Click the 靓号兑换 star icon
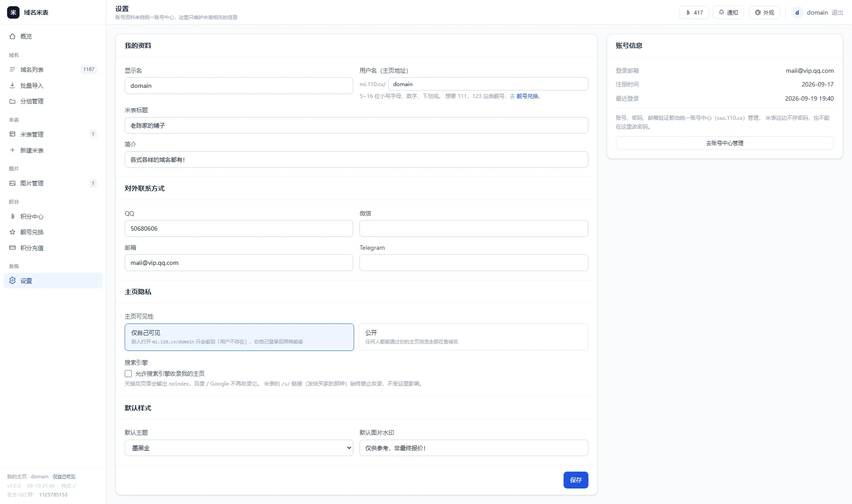This screenshot has height=504, width=852. pyautogui.click(x=12, y=232)
